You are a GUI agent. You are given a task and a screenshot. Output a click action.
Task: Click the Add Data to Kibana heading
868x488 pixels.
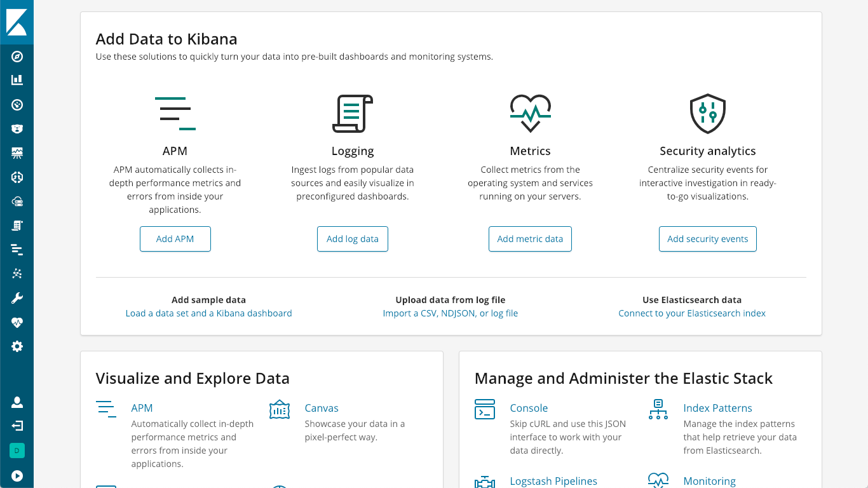[166, 39]
